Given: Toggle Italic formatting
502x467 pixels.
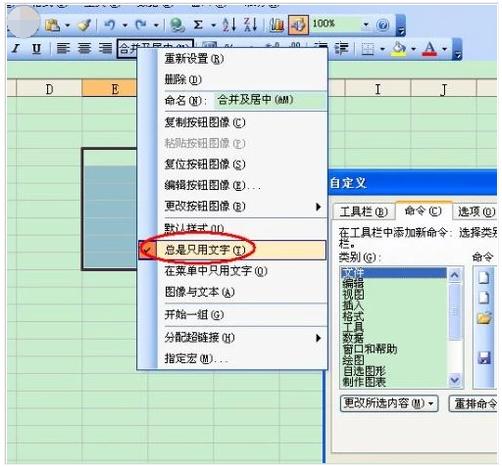Looking at the screenshot, I should [15, 49].
